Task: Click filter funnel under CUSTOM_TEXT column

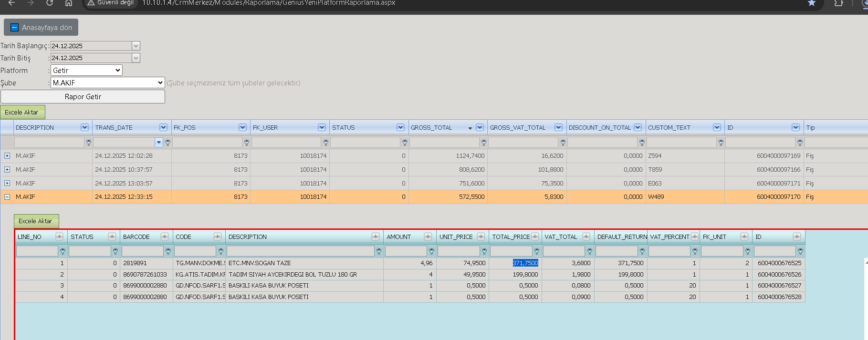Action: (x=721, y=143)
